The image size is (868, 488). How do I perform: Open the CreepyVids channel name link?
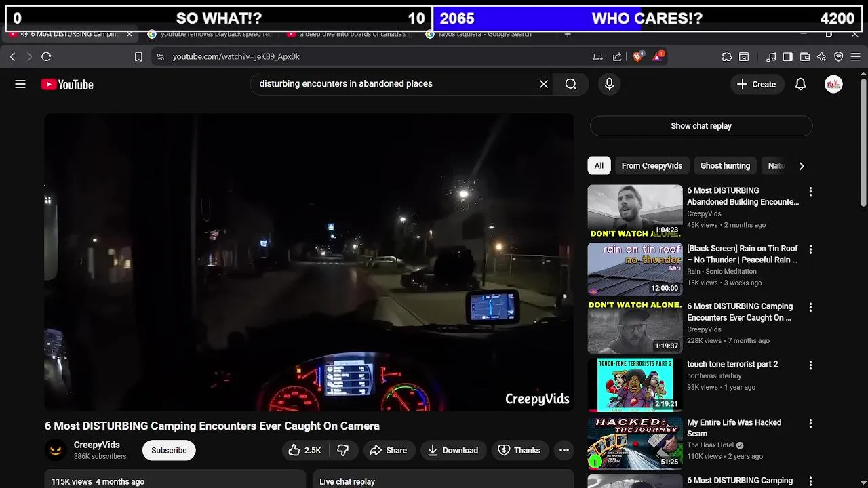pyautogui.click(x=97, y=445)
